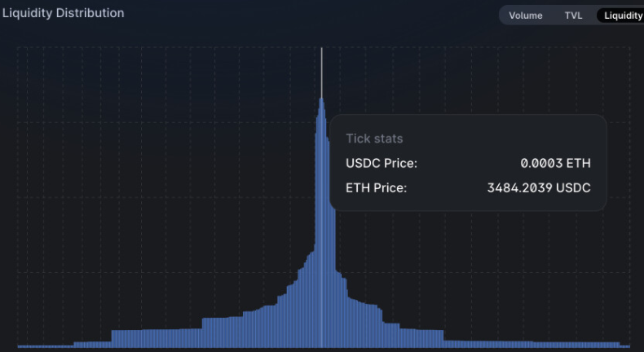The height and width of the screenshot is (352, 644).
Task: Click the tiny rightmost bar at chart edge
Action: click(x=624, y=346)
